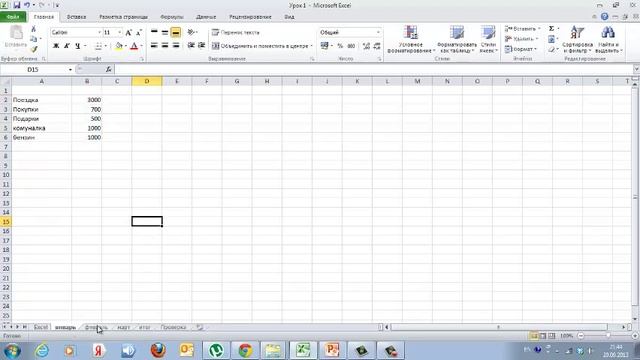Screen dimensions: 640x360
Task: Switch to the Данные ribbon tab
Action: coord(206,17)
